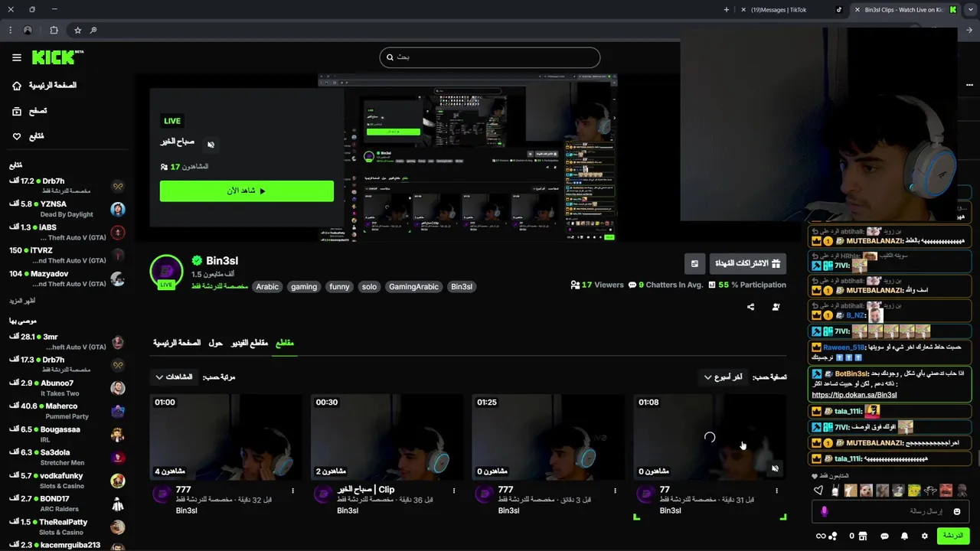Viewport: 980px width, 551px height.
Task: Click the Arabic tag chip
Action: coord(267,287)
